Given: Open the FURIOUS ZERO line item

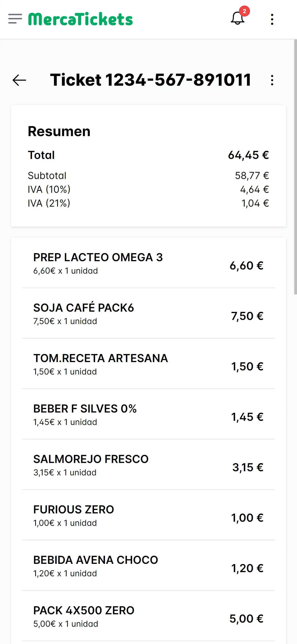Looking at the screenshot, I should (x=148, y=515).
